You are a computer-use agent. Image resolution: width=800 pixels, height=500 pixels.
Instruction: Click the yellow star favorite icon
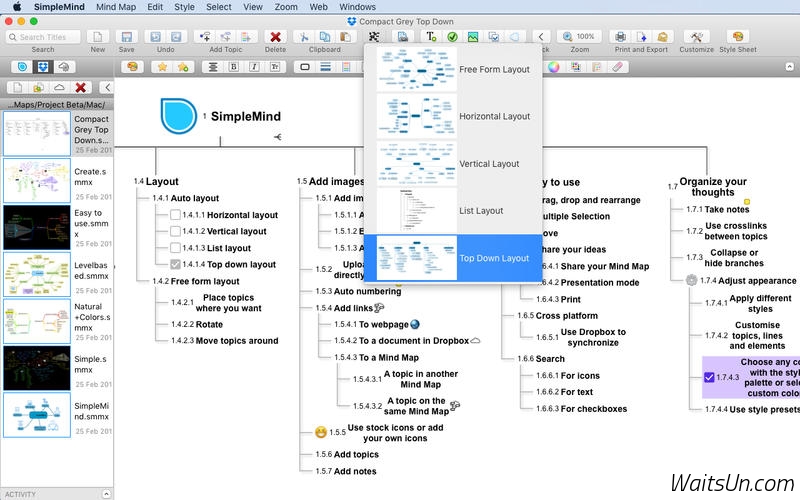point(162,67)
